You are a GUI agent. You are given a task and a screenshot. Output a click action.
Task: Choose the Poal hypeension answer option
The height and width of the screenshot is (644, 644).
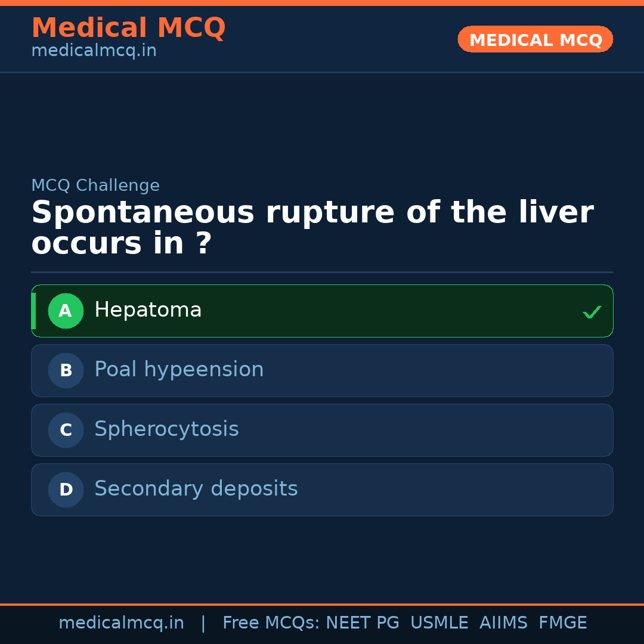pos(322,370)
